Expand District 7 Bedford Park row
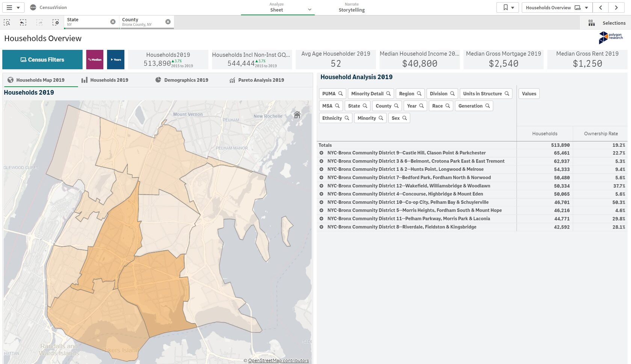 click(322, 178)
